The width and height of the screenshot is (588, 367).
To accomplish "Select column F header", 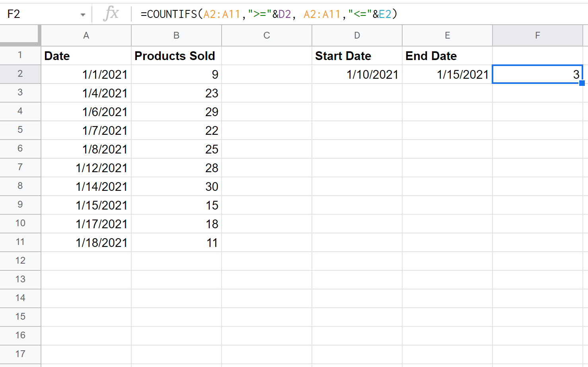I will point(537,35).
